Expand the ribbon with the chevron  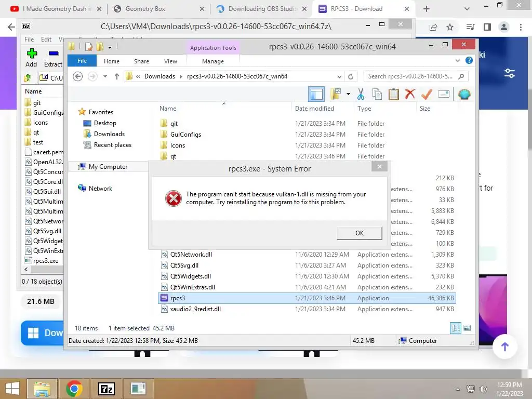pos(457,60)
